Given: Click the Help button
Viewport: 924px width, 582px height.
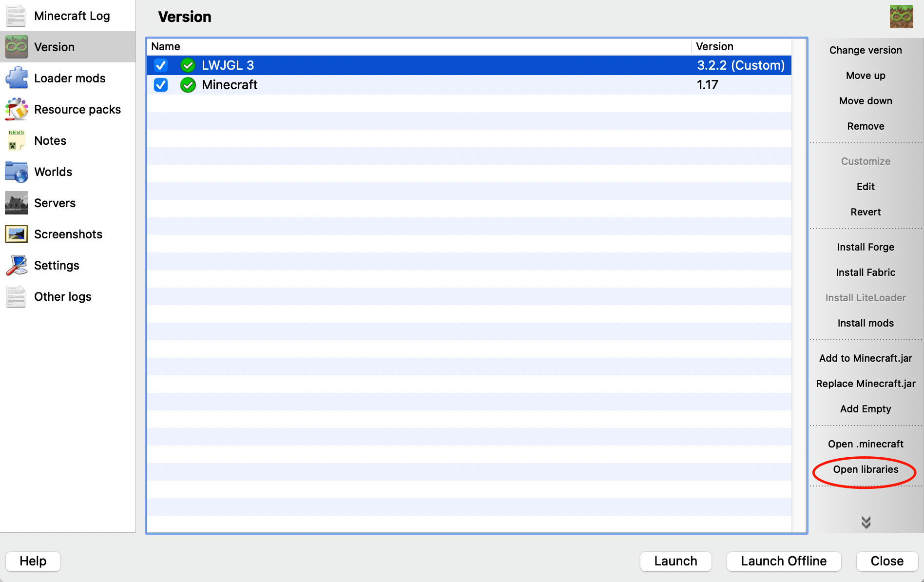Looking at the screenshot, I should (x=33, y=561).
